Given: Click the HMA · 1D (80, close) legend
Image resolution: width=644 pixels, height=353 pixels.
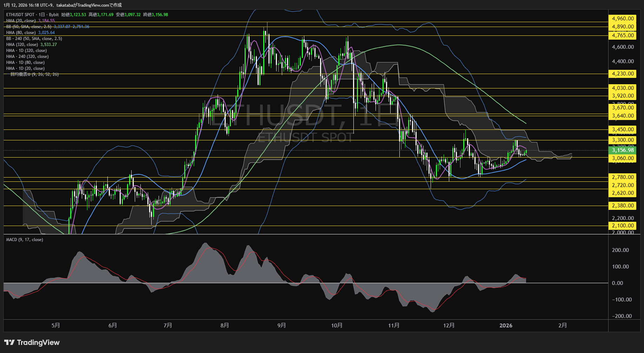Looking at the screenshot, I should pos(25,62).
